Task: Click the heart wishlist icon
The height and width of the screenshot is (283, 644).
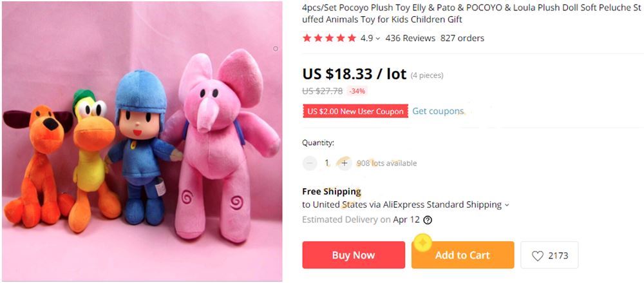Action: point(538,255)
